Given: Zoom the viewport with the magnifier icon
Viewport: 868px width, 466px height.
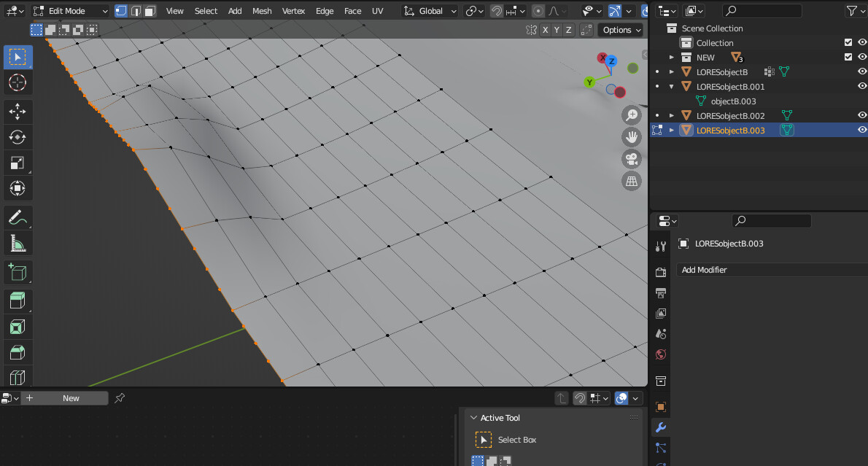Looking at the screenshot, I should coord(631,114).
